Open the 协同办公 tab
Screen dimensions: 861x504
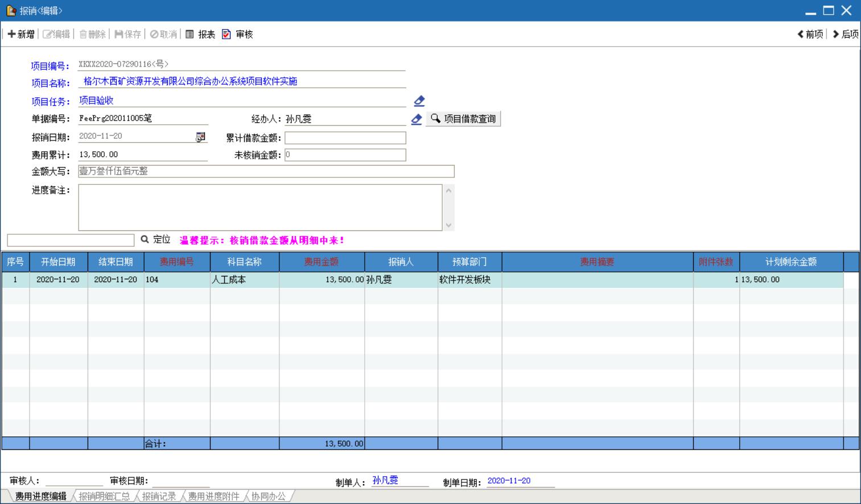pyautogui.click(x=269, y=496)
